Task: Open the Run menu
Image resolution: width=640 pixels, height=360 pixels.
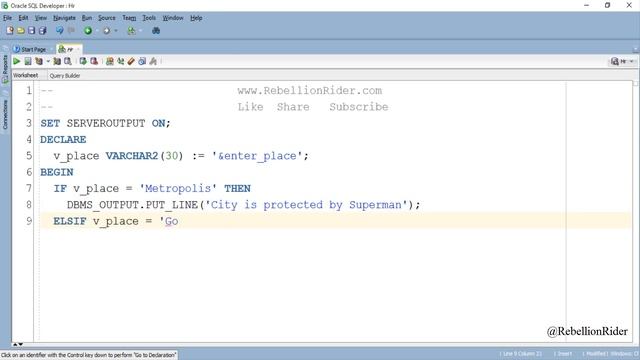Action: (87, 18)
